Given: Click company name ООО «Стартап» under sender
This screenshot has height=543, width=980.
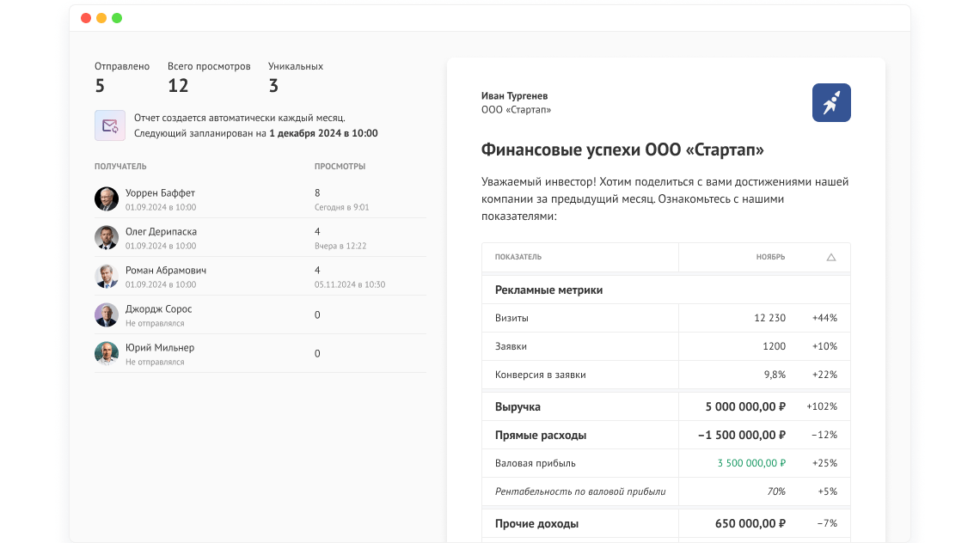Looking at the screenshot, I should [x=517, y=110].
